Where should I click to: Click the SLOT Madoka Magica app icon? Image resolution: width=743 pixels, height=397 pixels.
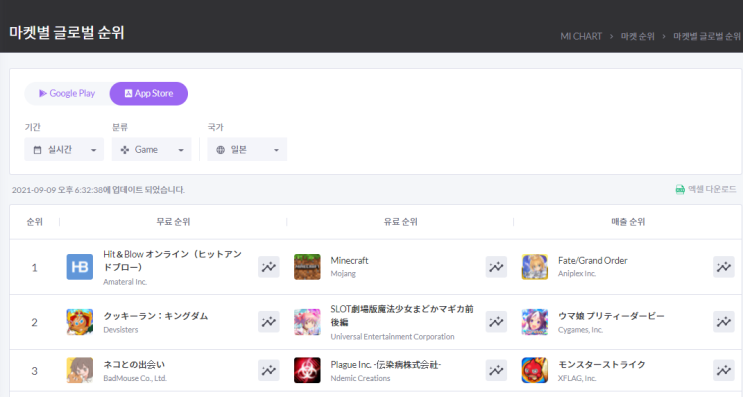307,322
